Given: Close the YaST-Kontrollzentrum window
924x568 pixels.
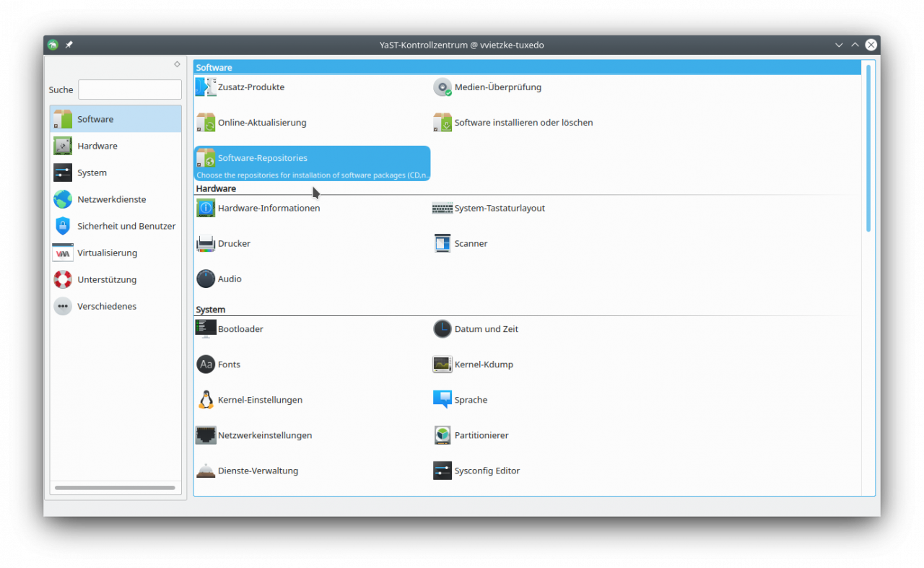Looking at the screenshot, I should 871,45.
